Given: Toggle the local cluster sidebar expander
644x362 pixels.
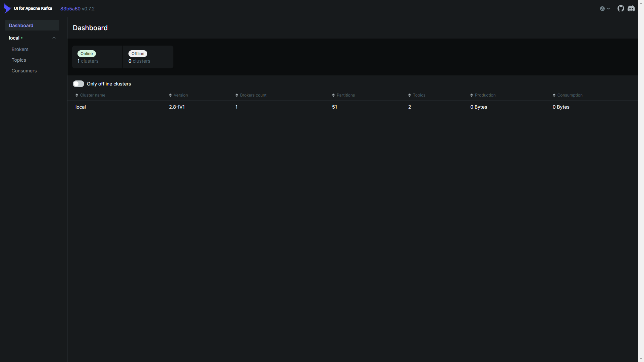Looking at the screenshot, I should pos(54,38).
